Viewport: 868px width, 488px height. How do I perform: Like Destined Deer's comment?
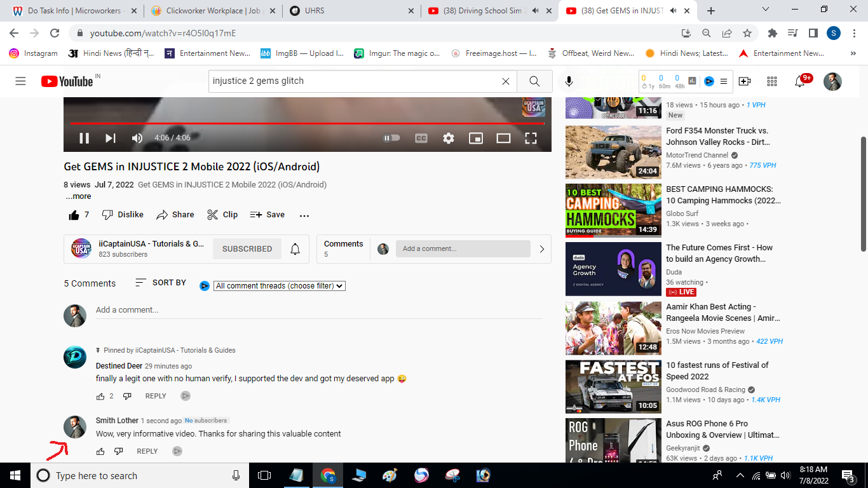pos(100,396)
